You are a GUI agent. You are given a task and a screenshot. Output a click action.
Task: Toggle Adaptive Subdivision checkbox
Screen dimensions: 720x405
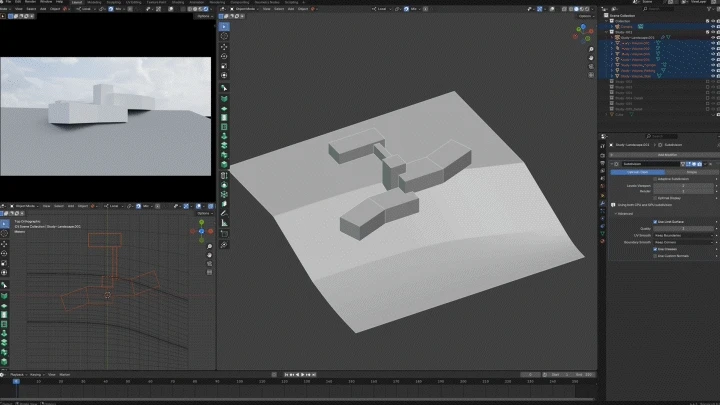point(655,179)
